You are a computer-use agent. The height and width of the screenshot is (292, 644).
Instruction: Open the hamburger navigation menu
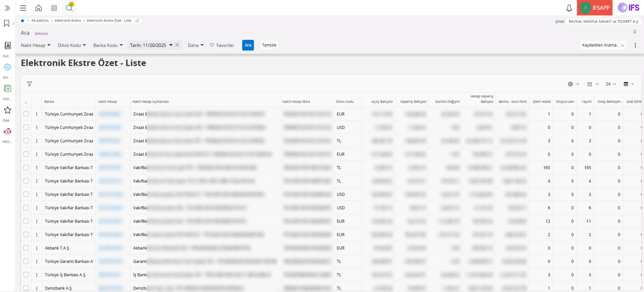click(x=23, y=8)
